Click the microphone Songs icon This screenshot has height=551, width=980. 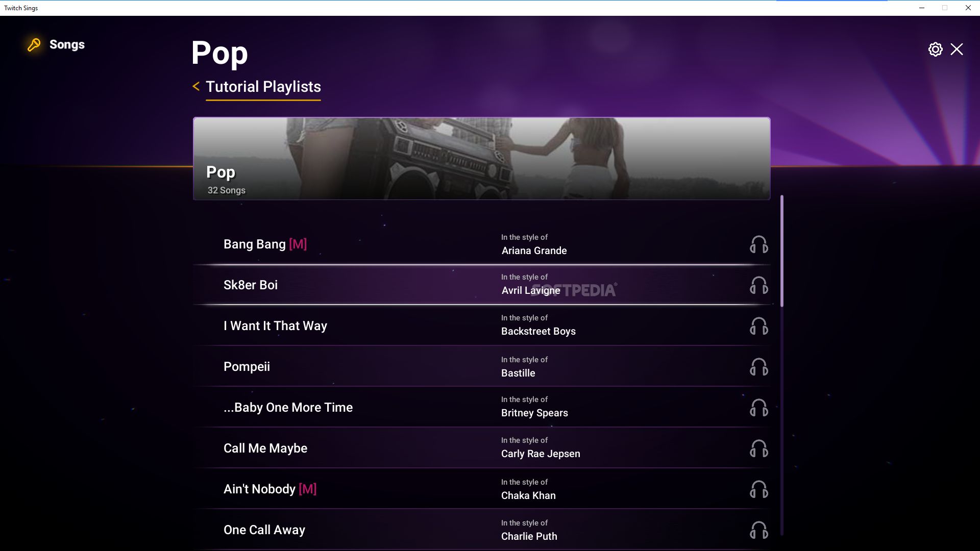tap(34, 45)
